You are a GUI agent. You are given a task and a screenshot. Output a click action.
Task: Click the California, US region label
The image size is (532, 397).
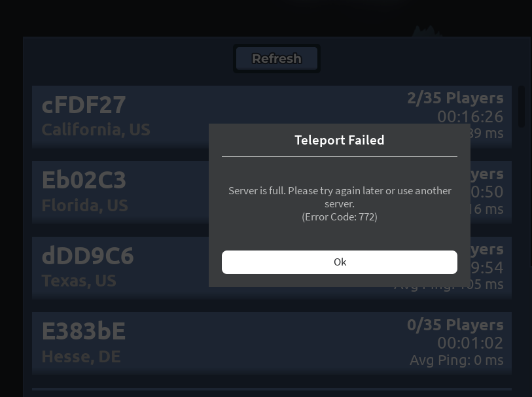click(96, 129)
